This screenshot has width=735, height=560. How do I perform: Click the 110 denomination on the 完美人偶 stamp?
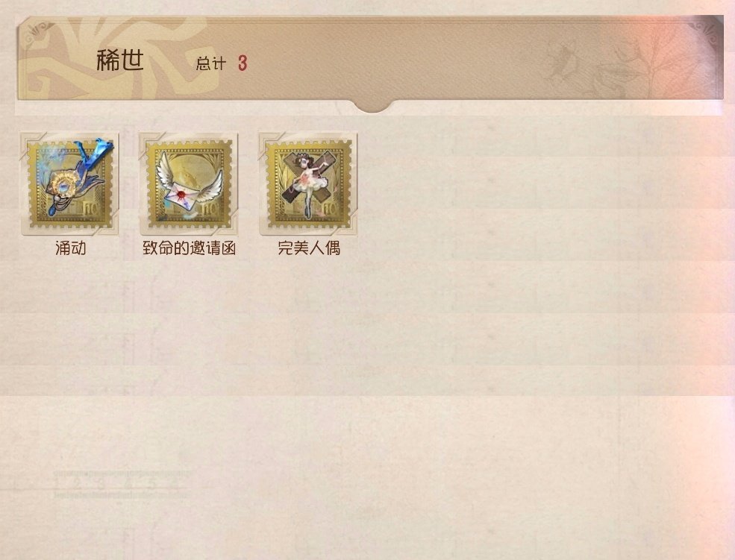(330, 210)
